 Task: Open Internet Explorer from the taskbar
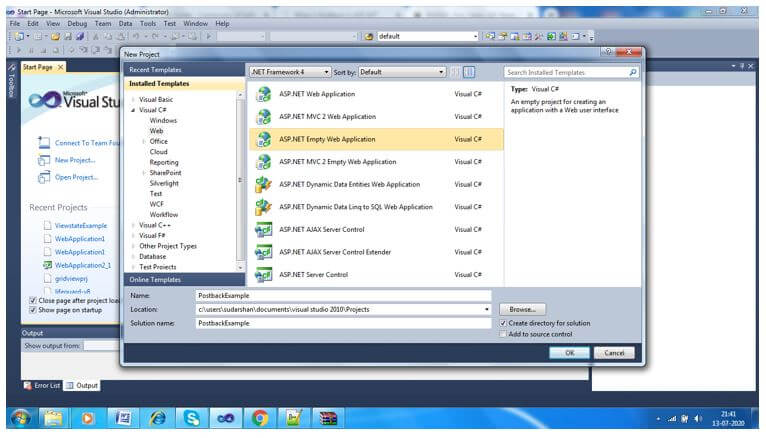coord(158,418)
